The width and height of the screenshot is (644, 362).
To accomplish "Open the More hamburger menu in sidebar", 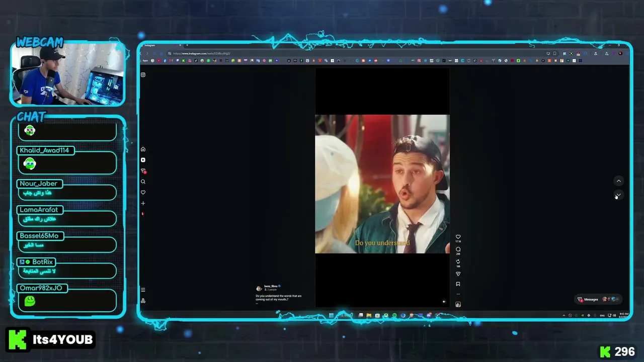I will (x=143, y=290).
